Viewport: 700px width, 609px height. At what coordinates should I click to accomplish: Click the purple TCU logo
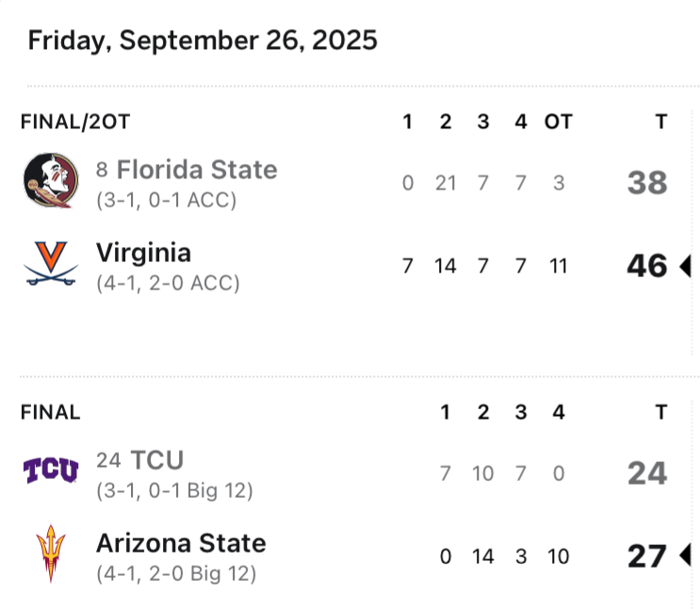pos(51,470)
